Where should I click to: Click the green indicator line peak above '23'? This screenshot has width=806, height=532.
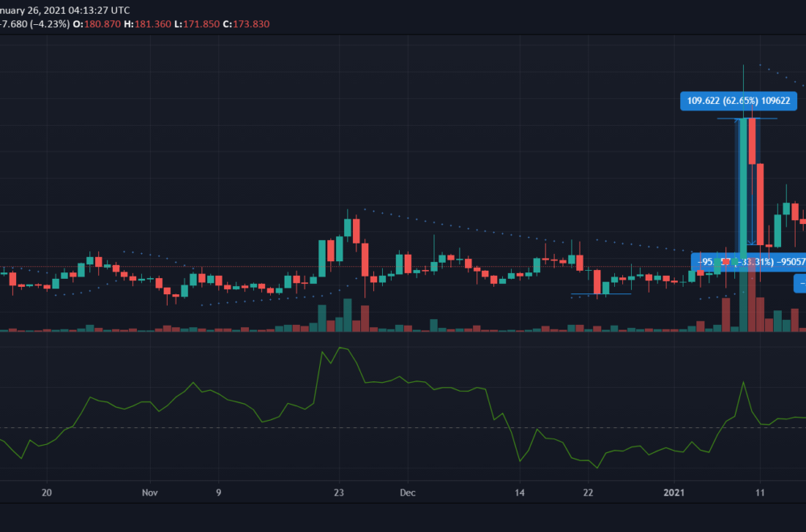(x=340, y=348)
